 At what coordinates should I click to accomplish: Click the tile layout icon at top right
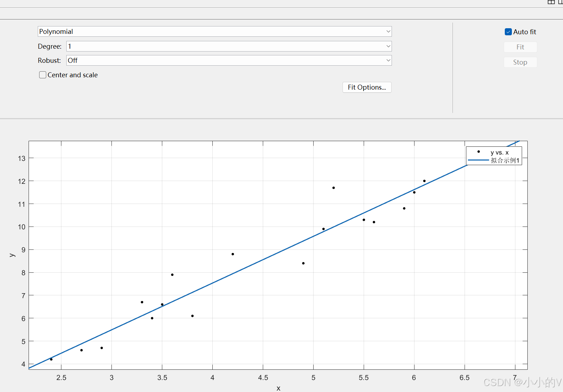pyautogui.click(x=551, y=2)
